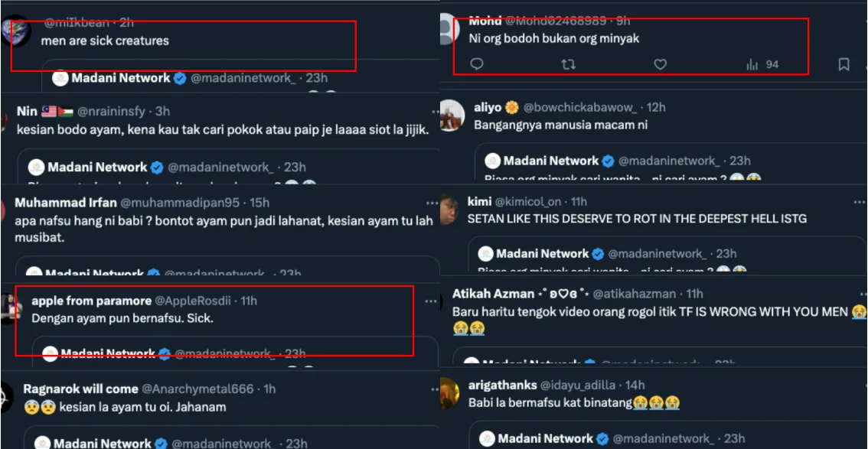
Task: Click aliyo's profile avatar
Action: [x=452, y=115]
